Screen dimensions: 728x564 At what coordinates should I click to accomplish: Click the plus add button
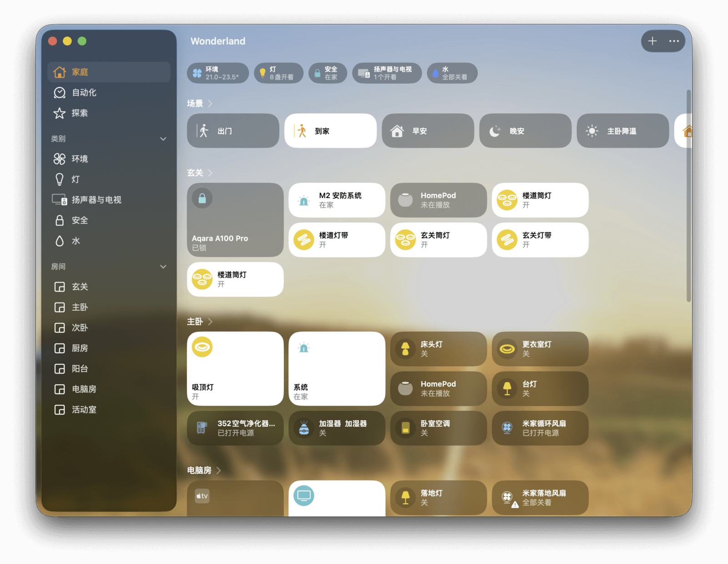(x=652, y=41)
